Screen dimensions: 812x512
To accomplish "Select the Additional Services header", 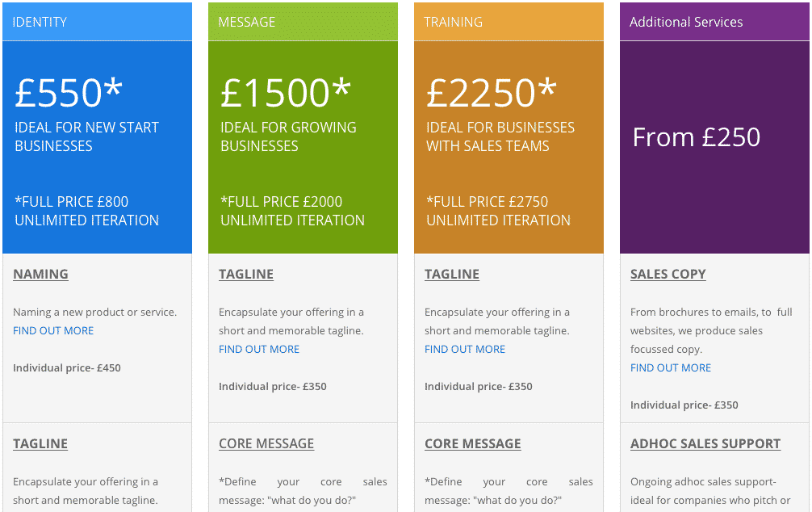I will coord(714,22).
